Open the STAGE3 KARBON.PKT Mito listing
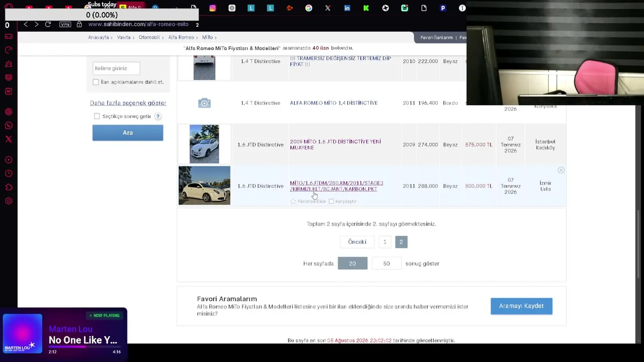The height and width of the screenshot is (362, 644). [336, 186]
